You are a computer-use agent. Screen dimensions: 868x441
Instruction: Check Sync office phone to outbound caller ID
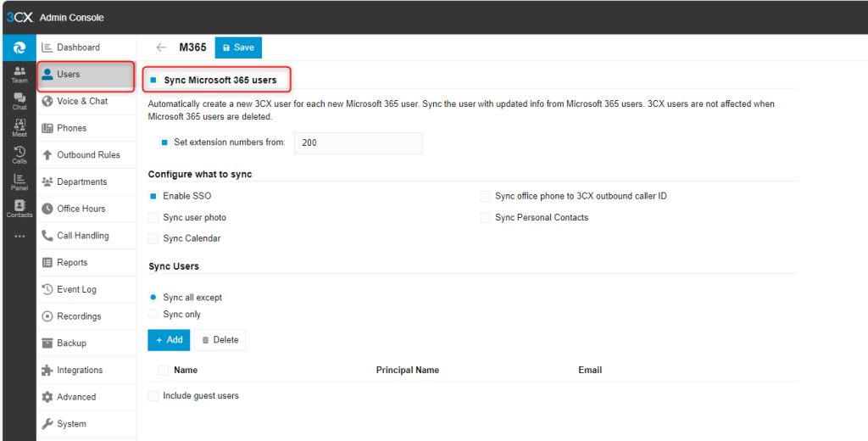(x=486, y=197)
